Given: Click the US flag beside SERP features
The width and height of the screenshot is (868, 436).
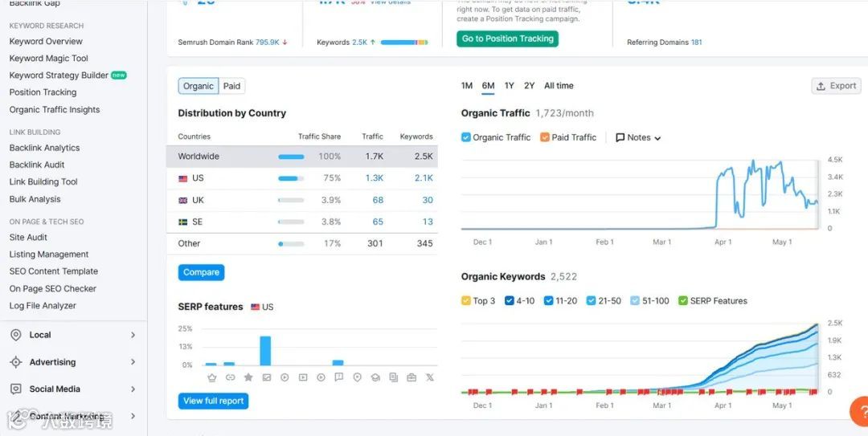Looking at the screenshot, I should (x=256, y=307).
